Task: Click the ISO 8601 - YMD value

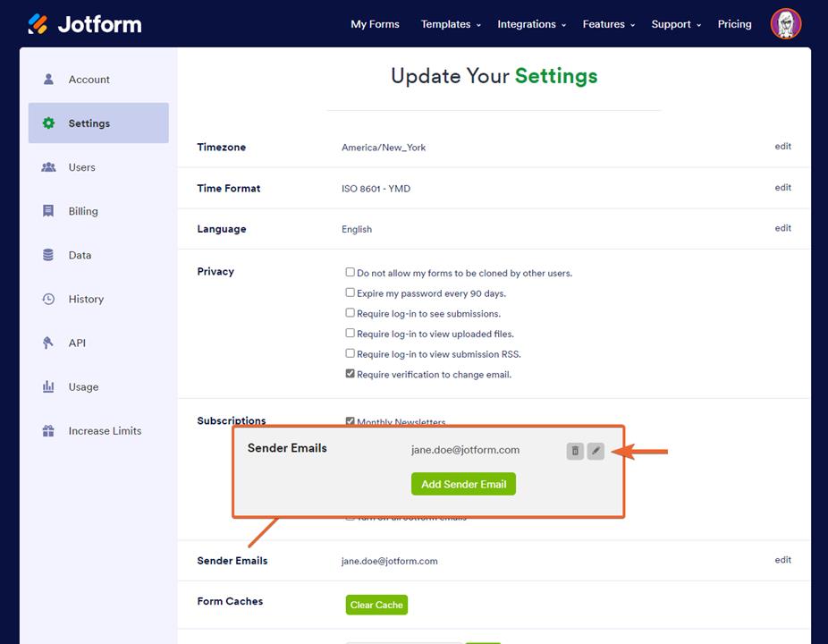Action: (x=376, y=189)
